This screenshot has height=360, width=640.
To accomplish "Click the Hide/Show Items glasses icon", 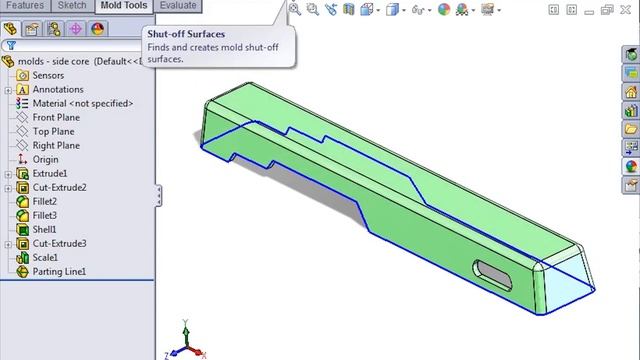I will pos(418,9).
